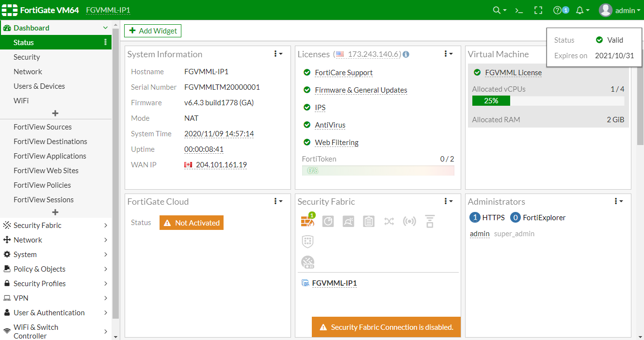Click the plus icon below WiFi in sidebar
This screenshot has width=644, height=340.
[55, 113]
